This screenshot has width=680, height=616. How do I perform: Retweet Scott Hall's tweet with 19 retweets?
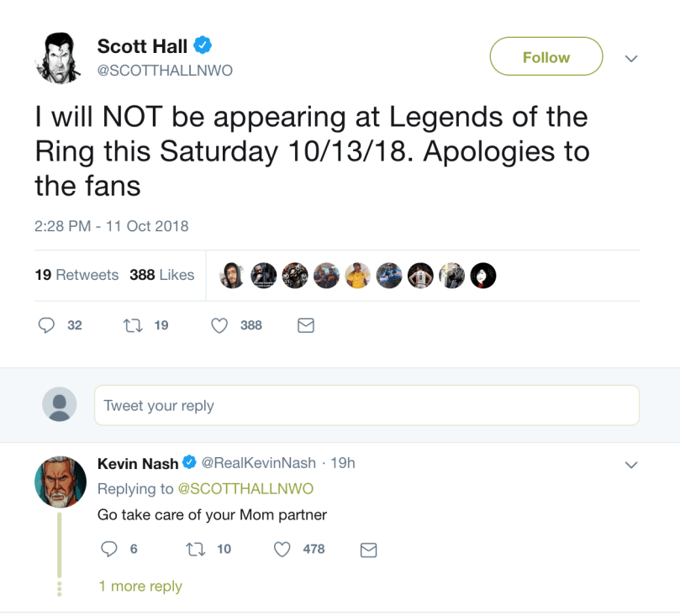[x=132, y=325]
